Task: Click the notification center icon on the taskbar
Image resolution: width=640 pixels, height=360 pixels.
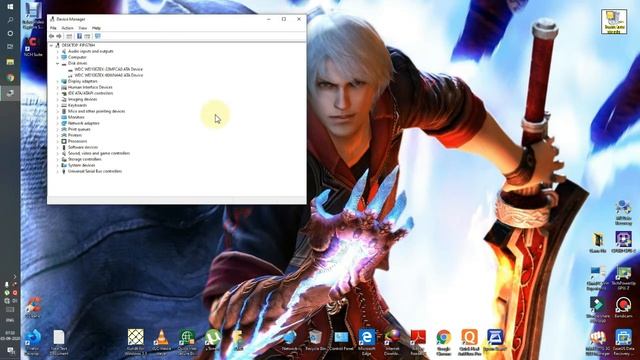Action: 10,351
